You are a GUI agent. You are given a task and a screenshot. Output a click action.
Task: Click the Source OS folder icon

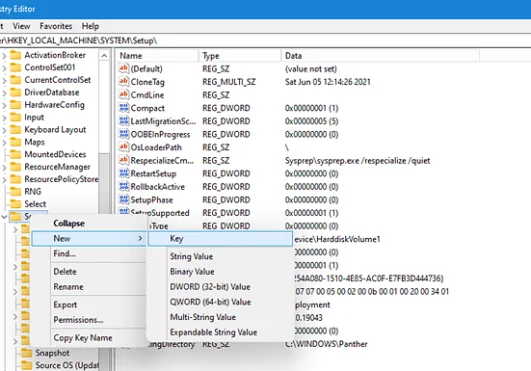click(26, 365)
